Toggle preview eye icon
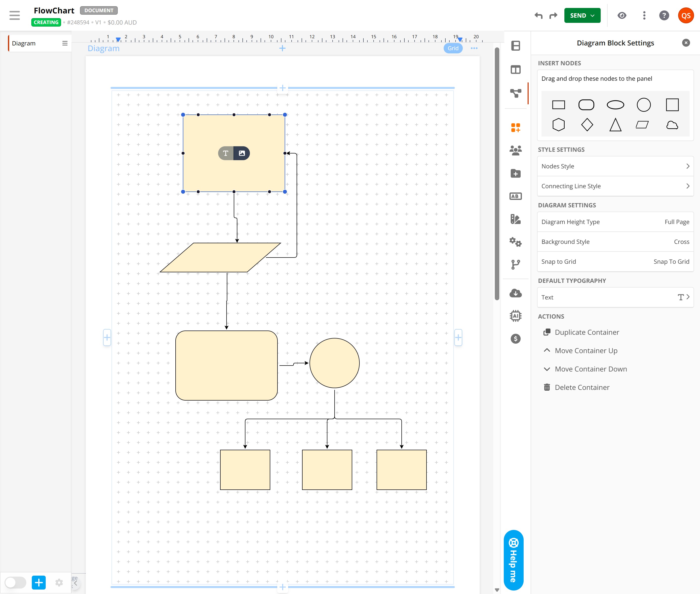Screen dimensions: 700x594 coord(622,15)
